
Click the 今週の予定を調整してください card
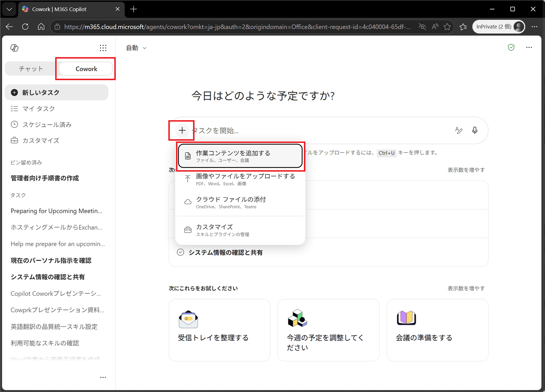[x=328, y=330]
